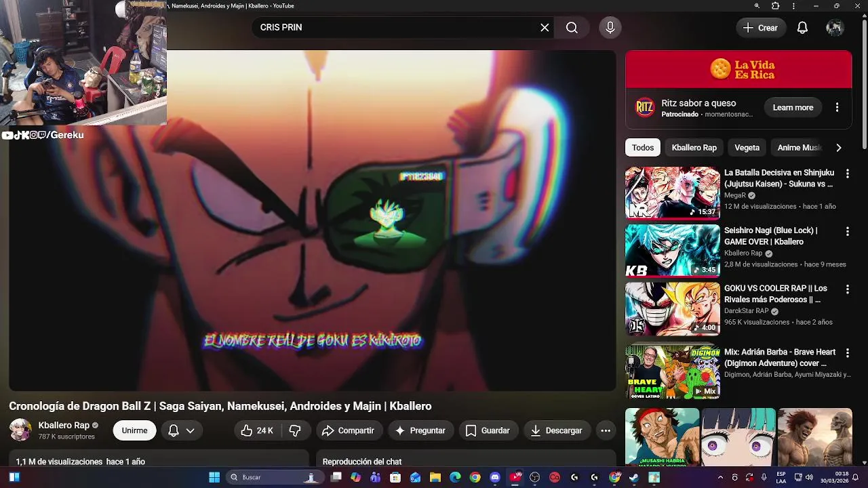Clear the search box with the X icon

pos(545,28)
